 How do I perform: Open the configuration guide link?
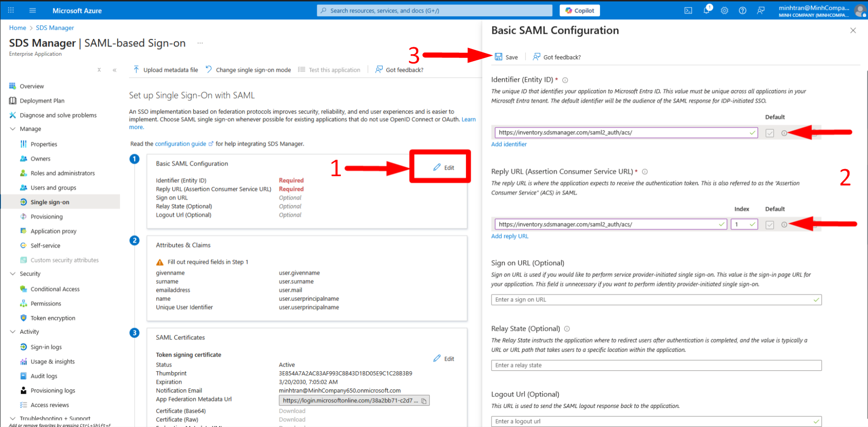(184, 144)
